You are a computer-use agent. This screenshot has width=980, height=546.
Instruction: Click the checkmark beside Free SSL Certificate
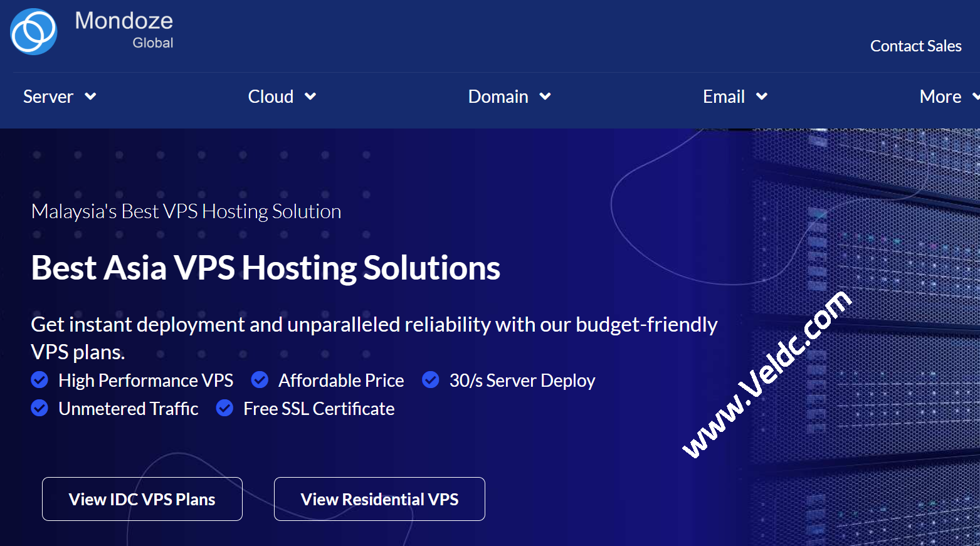[x=224, y=408]
